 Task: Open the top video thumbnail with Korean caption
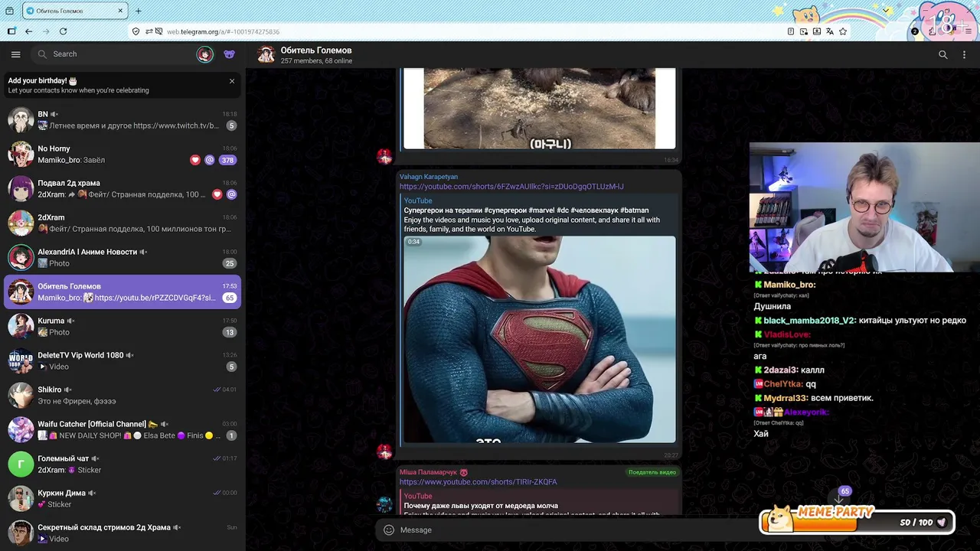(540, 108)
